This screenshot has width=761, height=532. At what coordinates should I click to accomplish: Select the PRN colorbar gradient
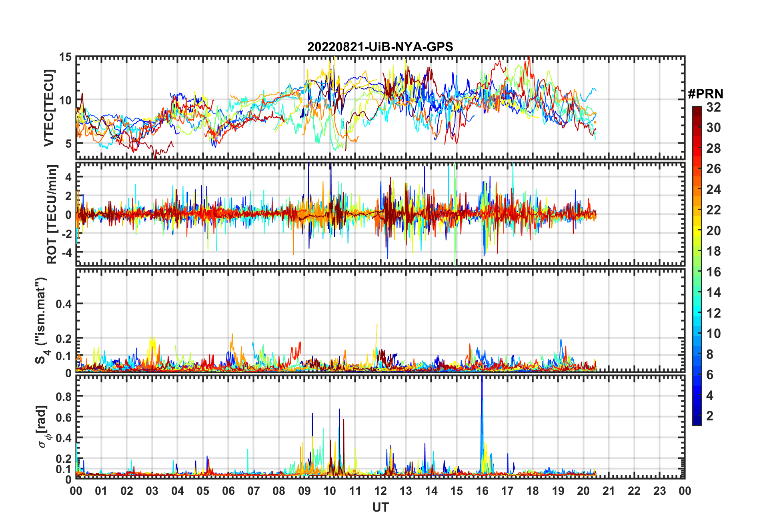tap(697, 266)
